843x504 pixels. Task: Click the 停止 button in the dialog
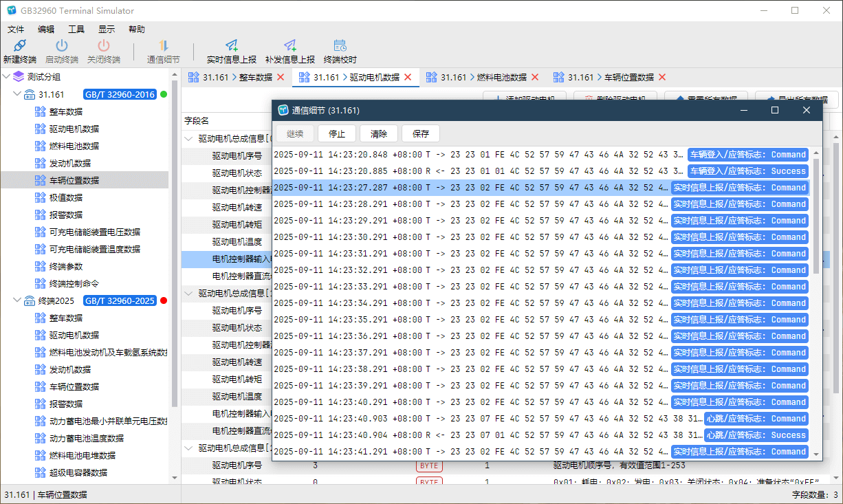pos(337,133)
